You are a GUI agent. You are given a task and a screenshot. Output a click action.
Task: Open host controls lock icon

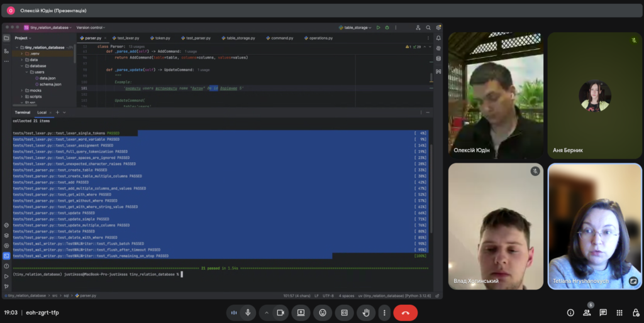click(x=635, y=312)
